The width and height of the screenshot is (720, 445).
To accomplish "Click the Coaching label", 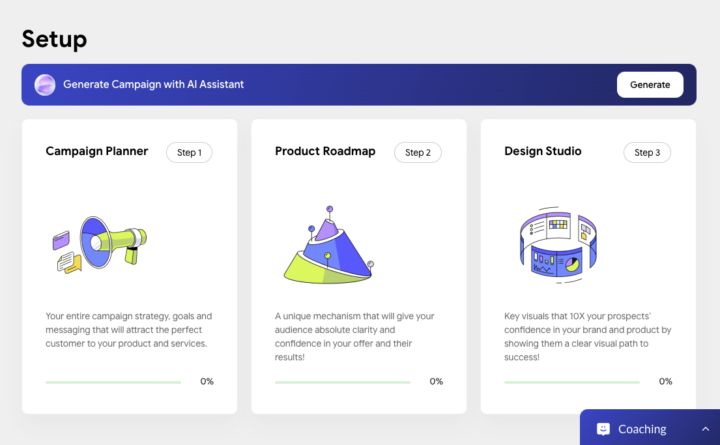I will coord(642,429).
